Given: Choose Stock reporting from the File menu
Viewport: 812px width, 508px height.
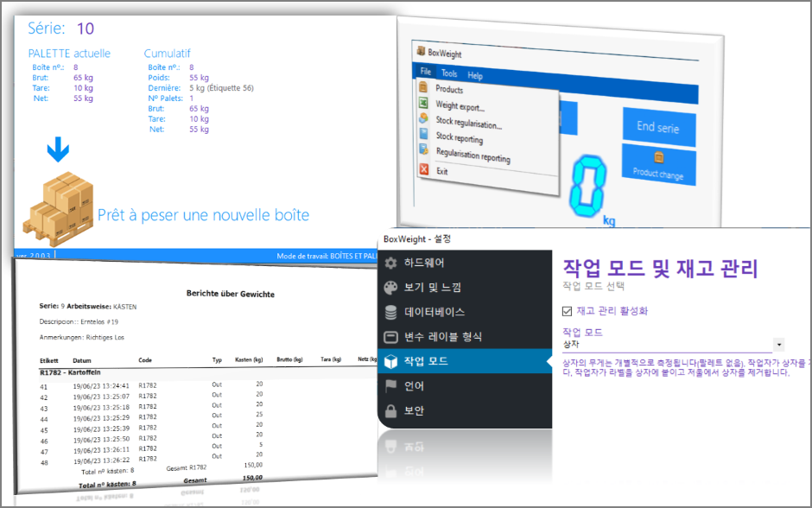Looking at the screenshot, I should coord(460,137).
